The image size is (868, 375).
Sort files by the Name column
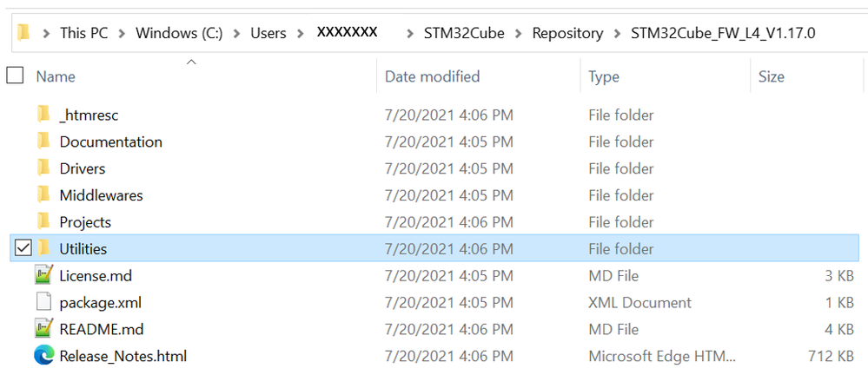coord(56,76)
